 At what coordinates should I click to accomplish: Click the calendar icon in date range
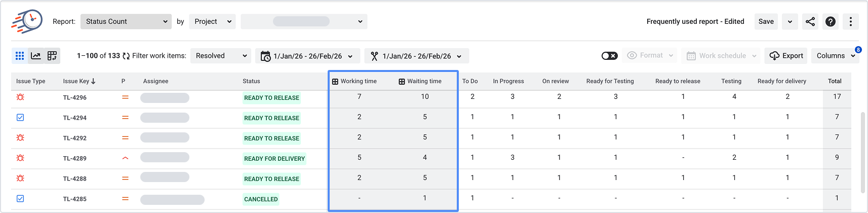(x=265, y=56)
